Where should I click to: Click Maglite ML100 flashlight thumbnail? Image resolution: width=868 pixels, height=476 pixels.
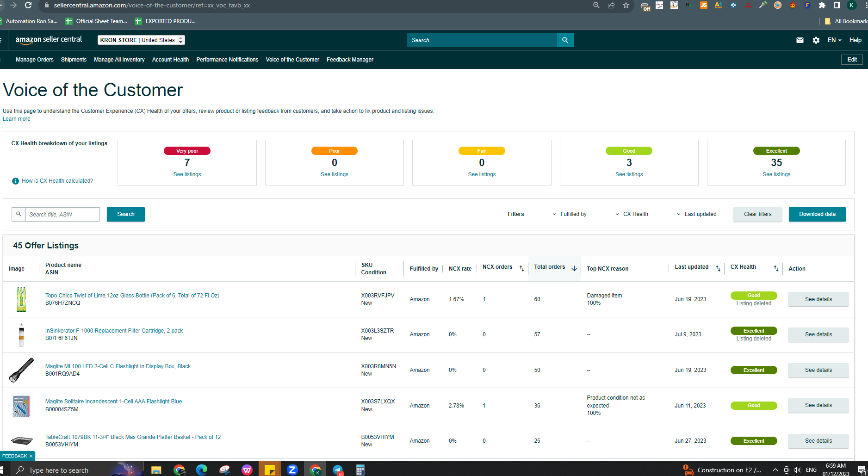click(21, 370)
